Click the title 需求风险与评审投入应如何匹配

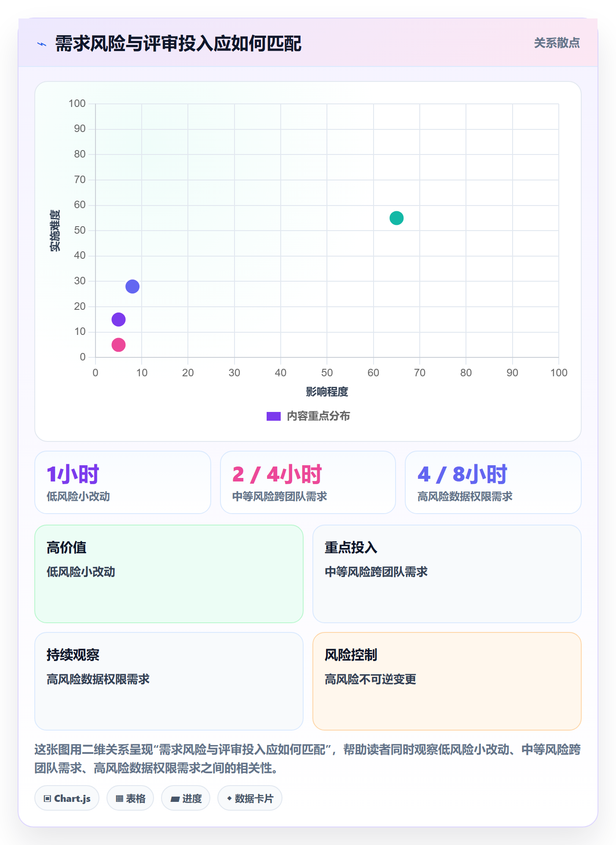pyautogui.click(x=178, y=44)
